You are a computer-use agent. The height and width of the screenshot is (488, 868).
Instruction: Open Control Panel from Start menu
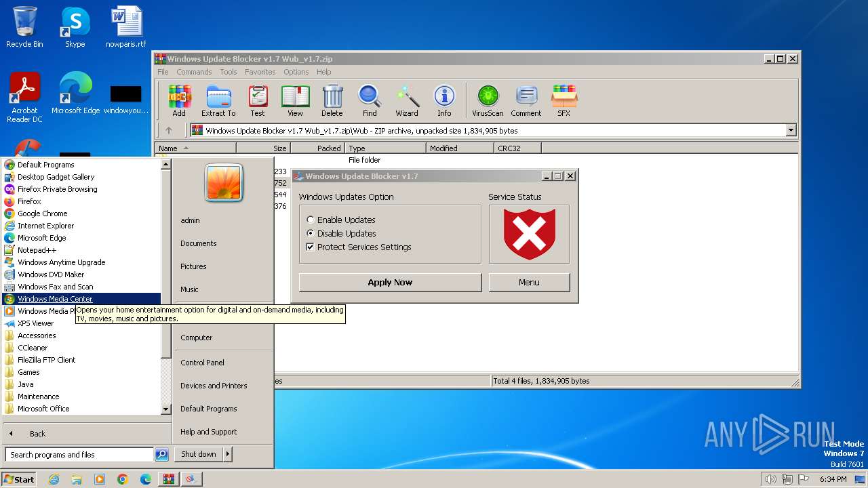click(202, 363)
